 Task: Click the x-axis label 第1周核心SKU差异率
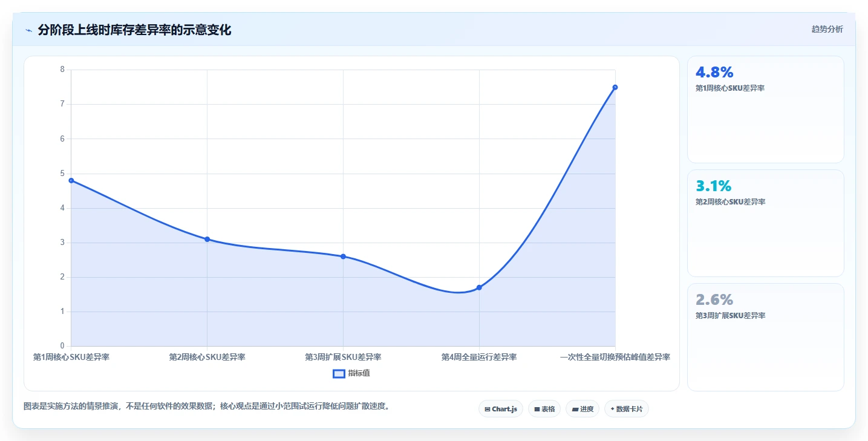[71, 357]
